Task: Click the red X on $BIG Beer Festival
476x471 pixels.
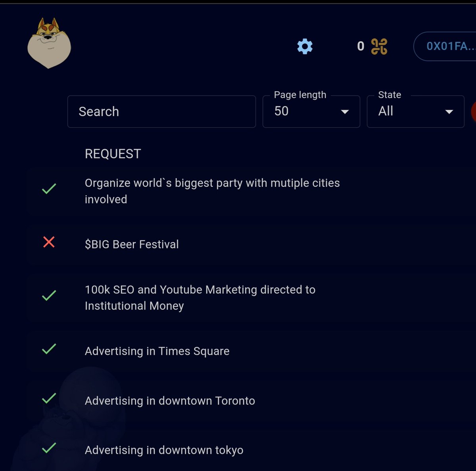Action: click(48, 242)
